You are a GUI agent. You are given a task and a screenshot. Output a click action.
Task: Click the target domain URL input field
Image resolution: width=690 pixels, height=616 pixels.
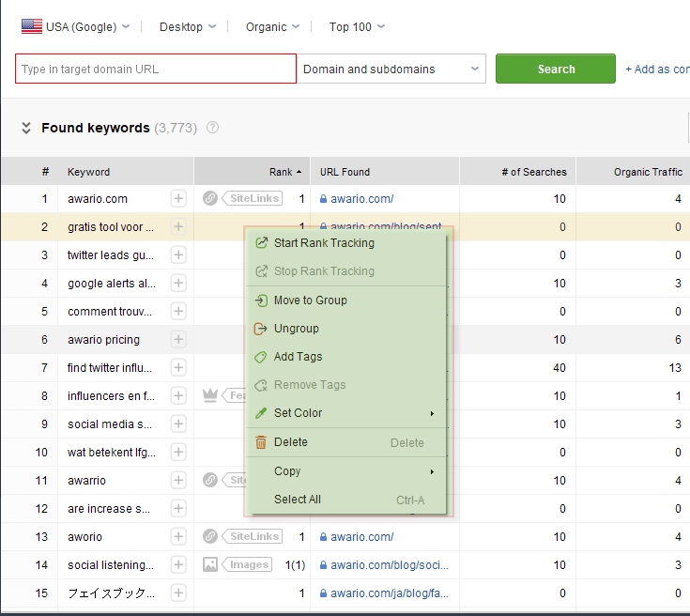pos(156,69)
